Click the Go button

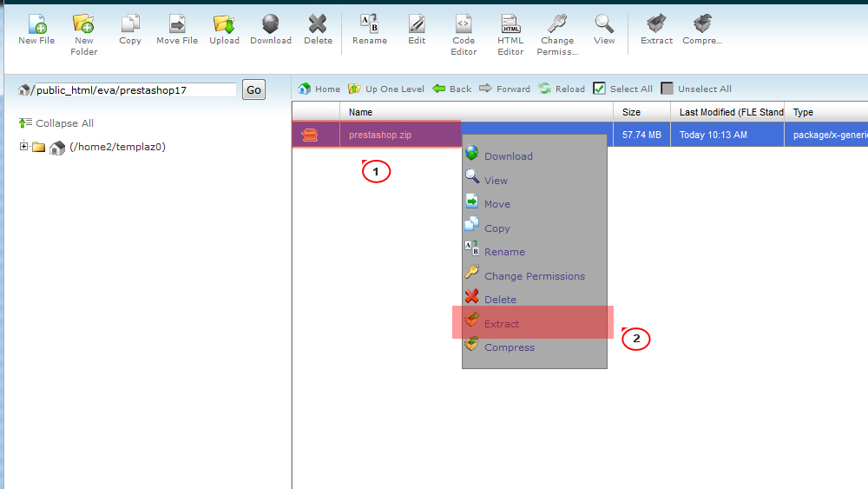pos(253,89)
